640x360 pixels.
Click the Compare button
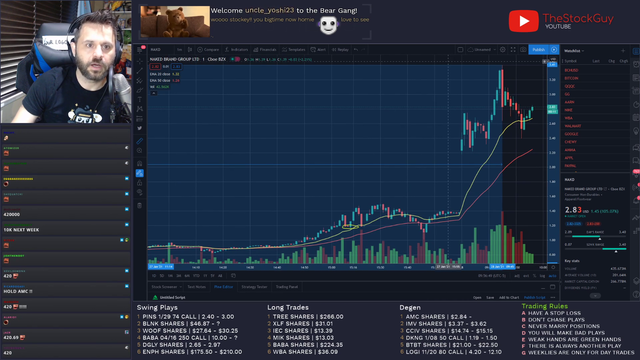[x=208, y=49]
